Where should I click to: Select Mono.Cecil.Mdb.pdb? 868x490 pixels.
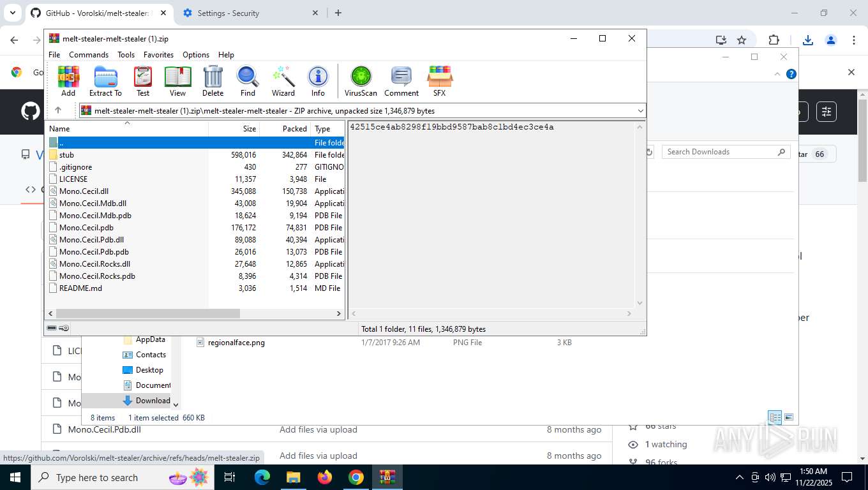[196, 216]
